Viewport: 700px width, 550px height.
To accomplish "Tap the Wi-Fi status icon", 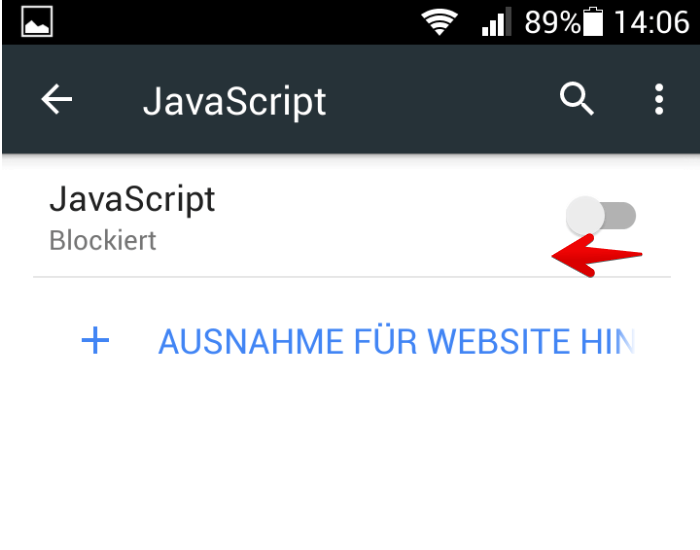I will point(439,22).
